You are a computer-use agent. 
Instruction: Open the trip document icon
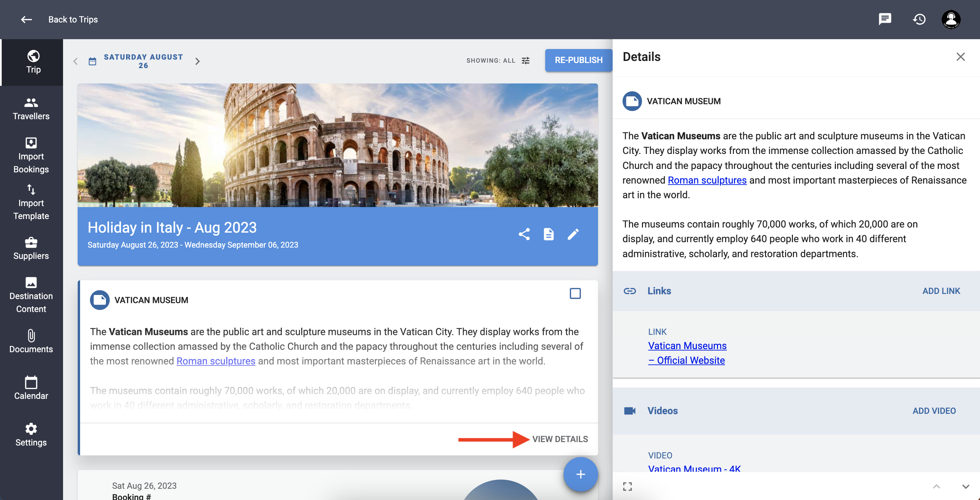[548, 234]
